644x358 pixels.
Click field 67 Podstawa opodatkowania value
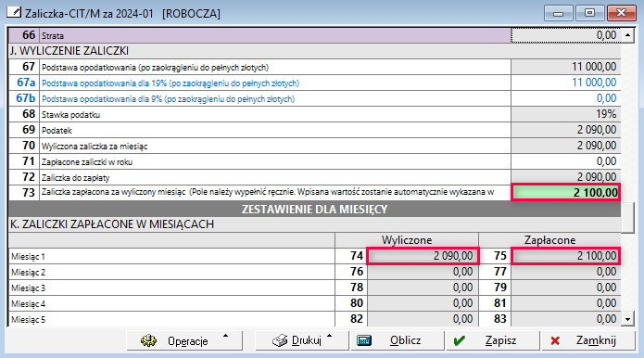(x=565, y=67)
